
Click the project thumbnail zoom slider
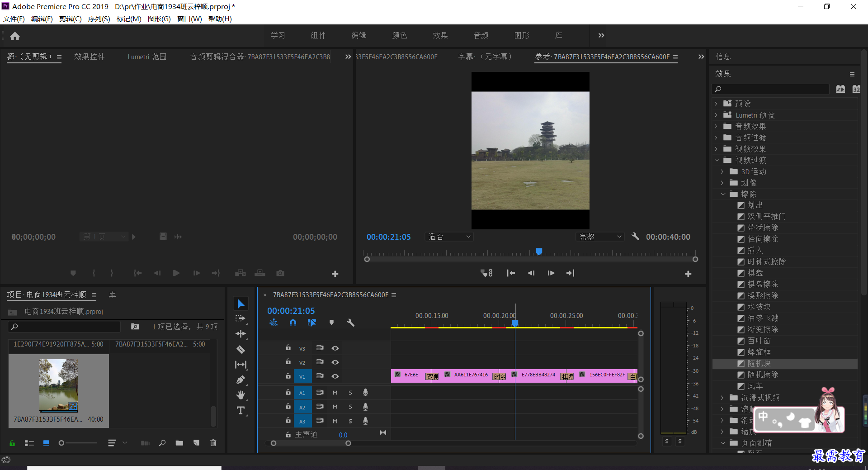(x=77, y=443)
